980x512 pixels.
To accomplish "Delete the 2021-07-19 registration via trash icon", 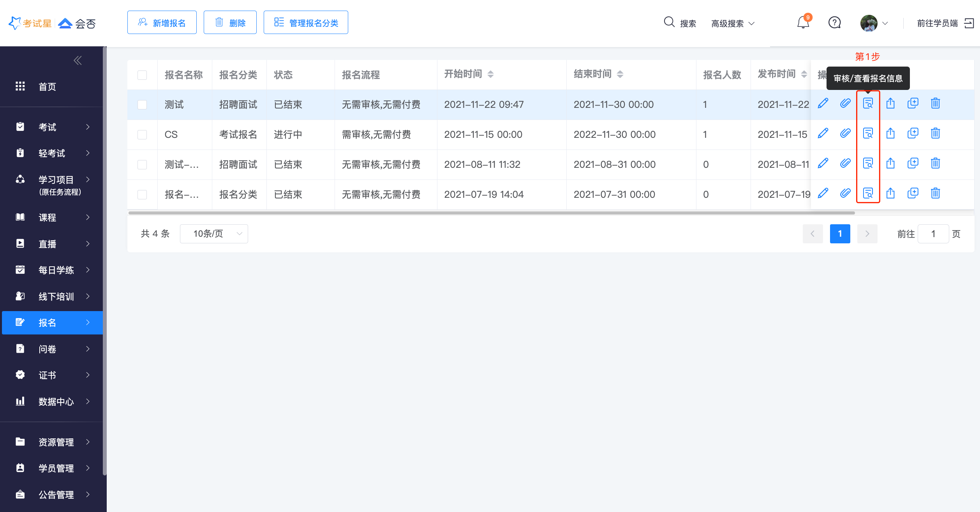I will pyautogui.click(x=935, y=194).
